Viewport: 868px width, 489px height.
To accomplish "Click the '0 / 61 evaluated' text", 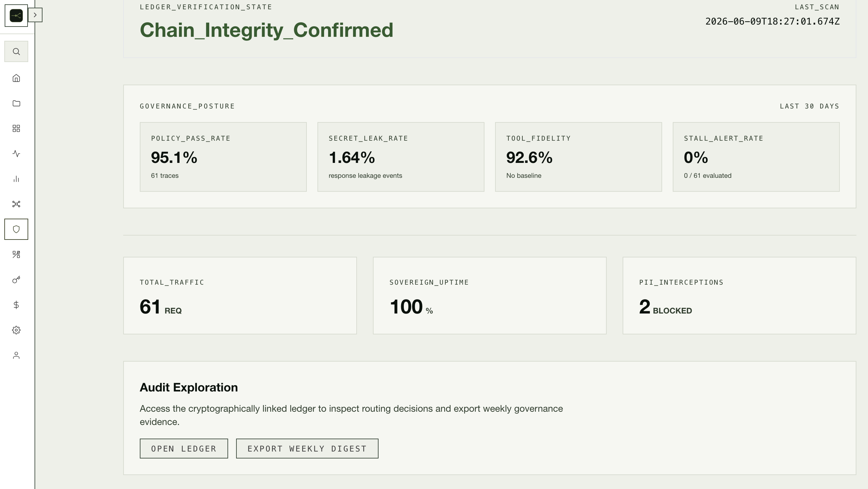I will tap(708, 176).
